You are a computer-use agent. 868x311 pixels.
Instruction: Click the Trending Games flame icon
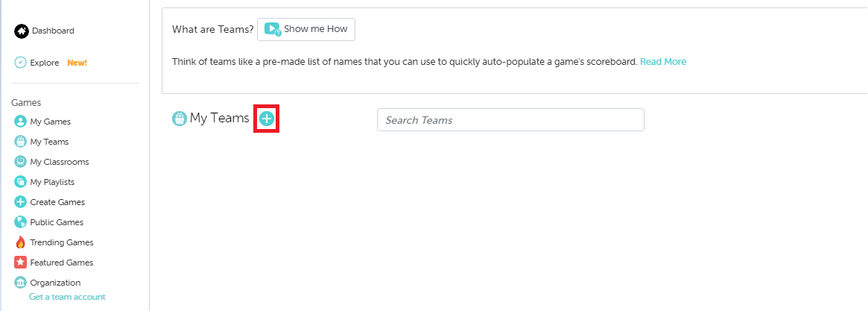coord(21,242)
